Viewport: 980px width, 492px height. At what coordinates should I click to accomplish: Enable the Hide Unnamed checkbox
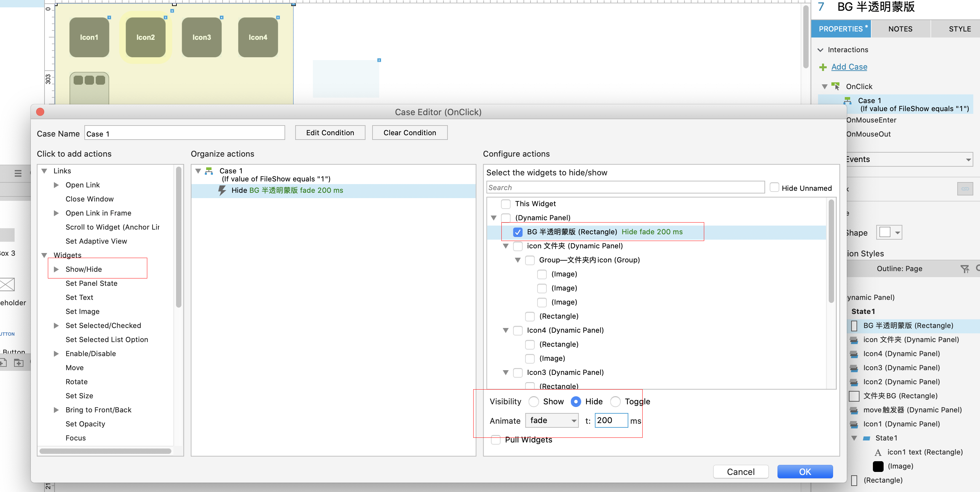click(x=774, y=187)
